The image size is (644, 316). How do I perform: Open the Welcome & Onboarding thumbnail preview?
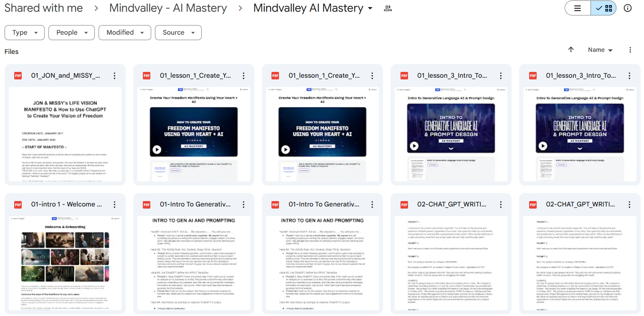(65, 263)
